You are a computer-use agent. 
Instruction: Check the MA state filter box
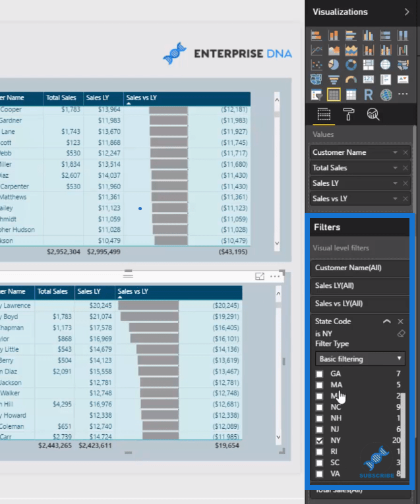tap(319, 385)
